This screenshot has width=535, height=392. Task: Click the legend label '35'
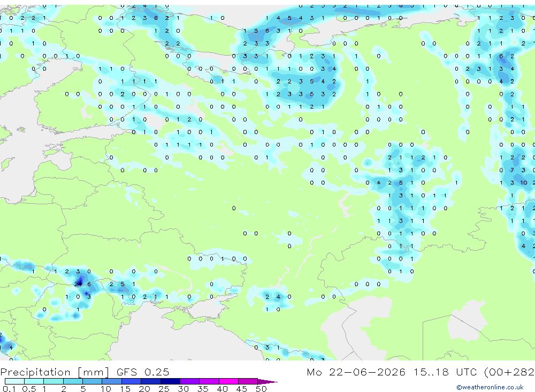click(x=203, y=389)
